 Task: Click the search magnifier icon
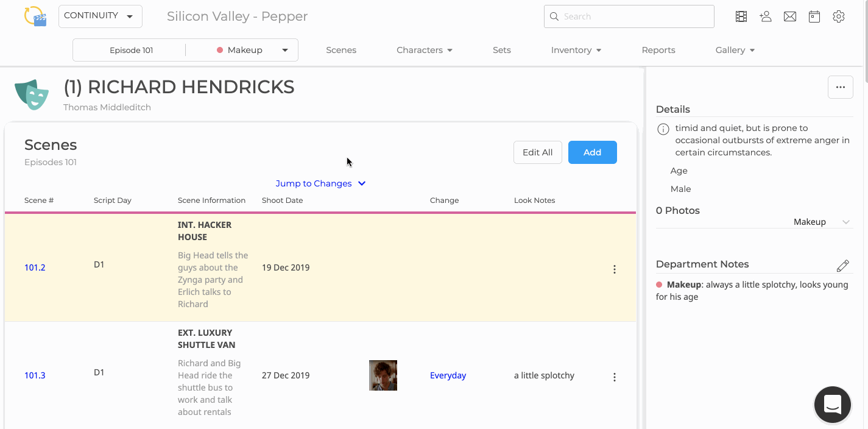coord(554,16)
